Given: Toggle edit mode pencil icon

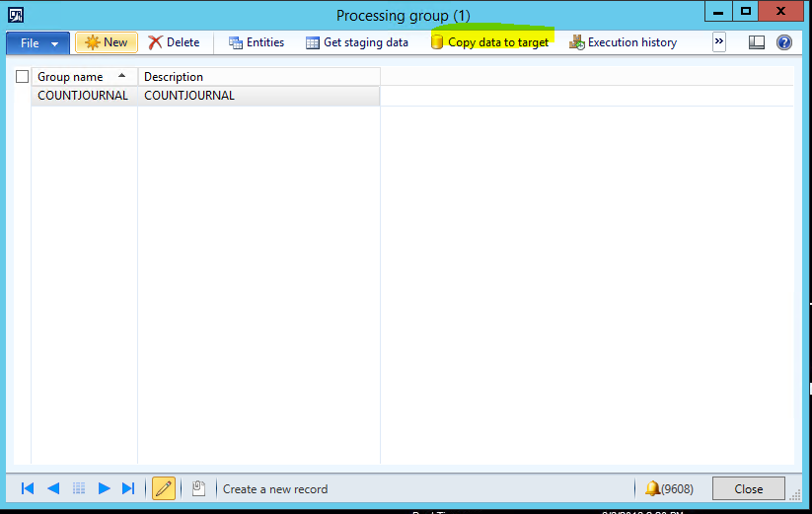Looking at the screenshot, I should pos(164,488).
